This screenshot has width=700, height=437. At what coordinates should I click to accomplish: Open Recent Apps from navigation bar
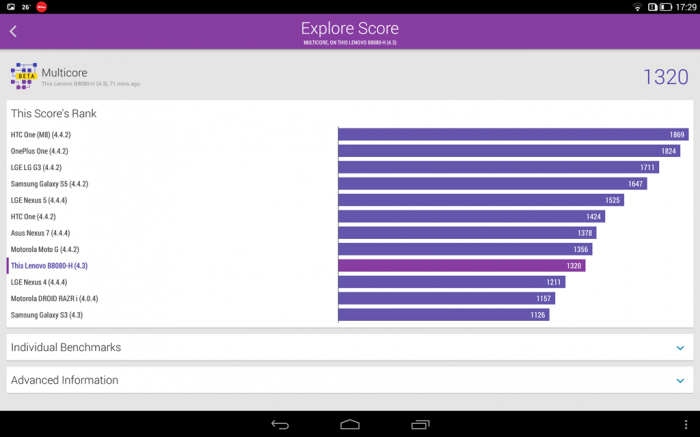coord(420,425)
